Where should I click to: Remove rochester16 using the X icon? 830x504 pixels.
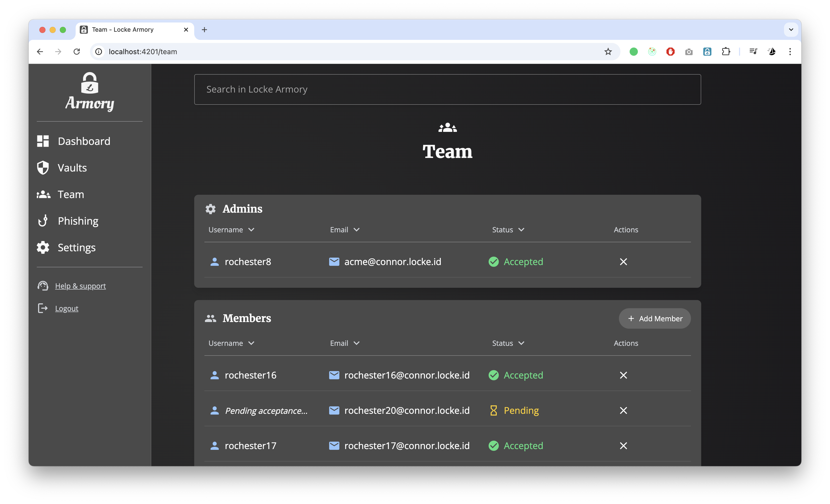coord(623,375)
